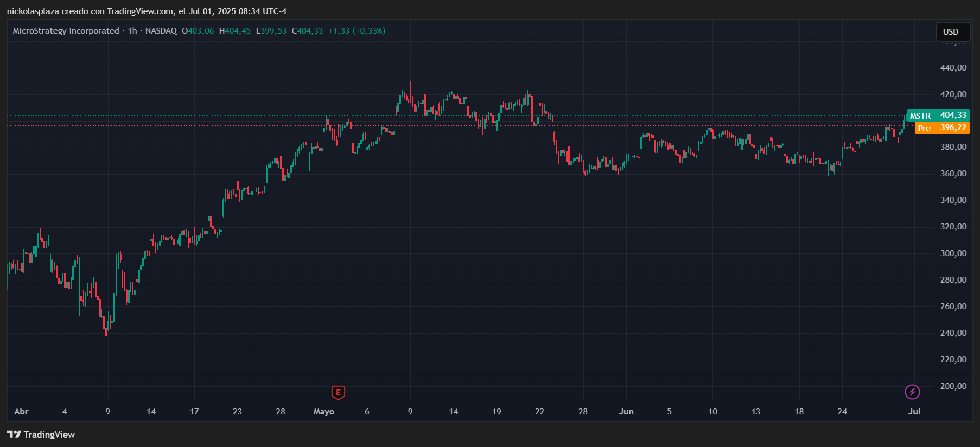Click the 300,00 price axis label
Viewport: 980px width, 447px height.
click(x=953, y=253)
